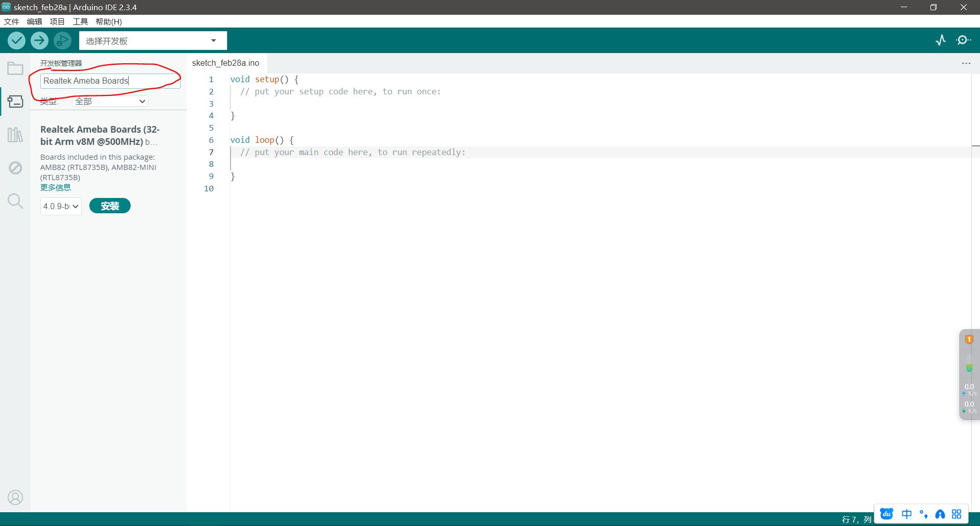
Task: Click the Upload arrow button
Action: (x=39, y=40)
